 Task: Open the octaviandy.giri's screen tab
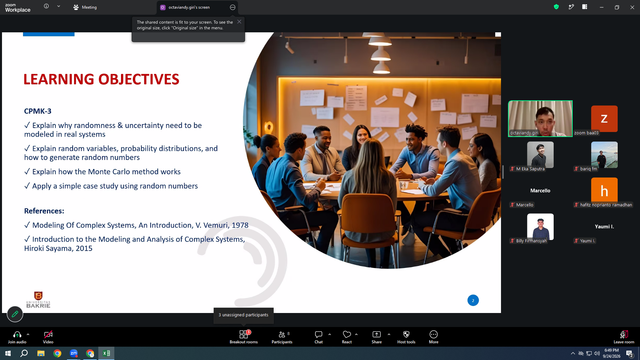point(190,7)
